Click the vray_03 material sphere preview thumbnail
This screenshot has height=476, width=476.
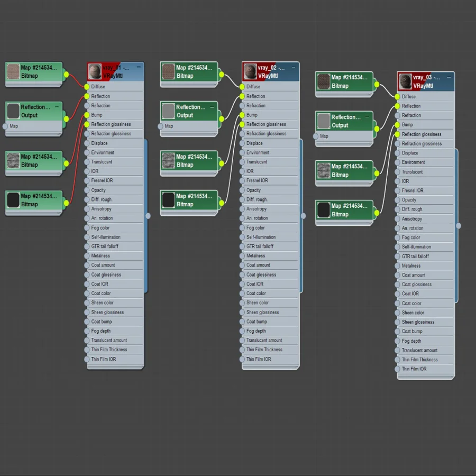click(405, 81)
